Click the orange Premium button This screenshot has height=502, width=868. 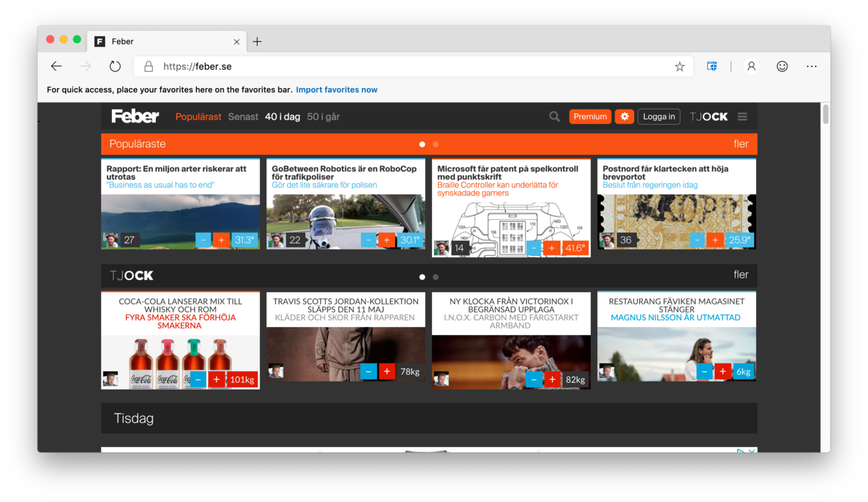tap(590, 116)
